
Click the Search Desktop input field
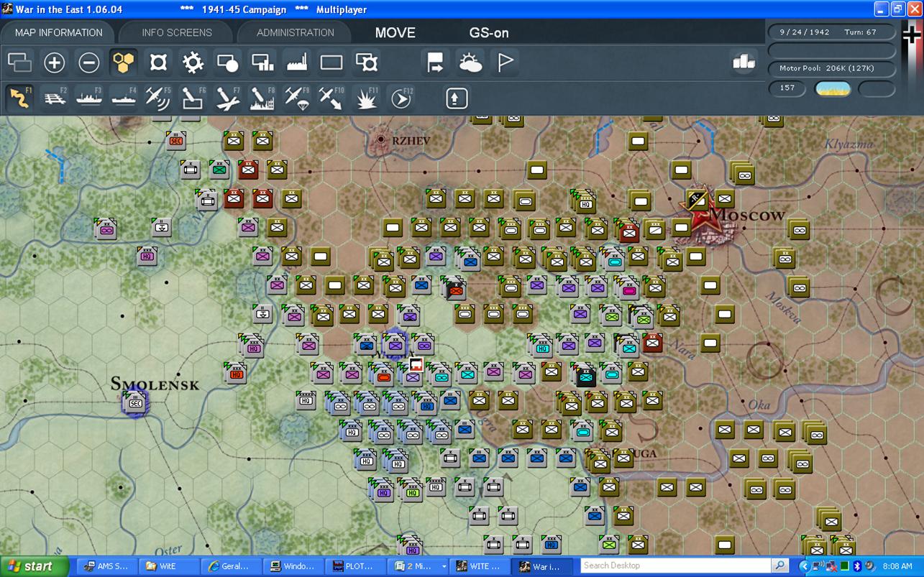tap(675, 566)
